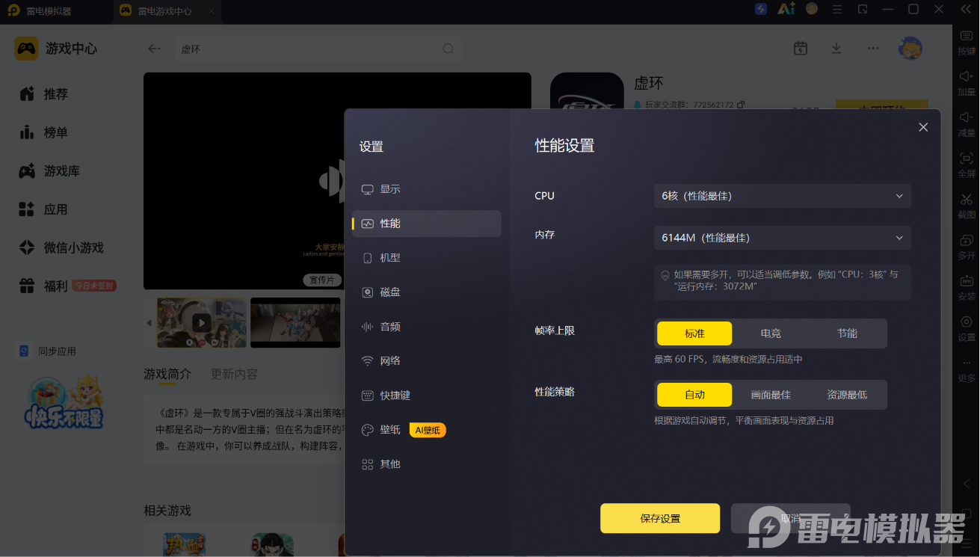Open 磁盘 disk settings category
The height and width of the screenshot is (557, 980).
pyautogui.click(x=427, y=292)
